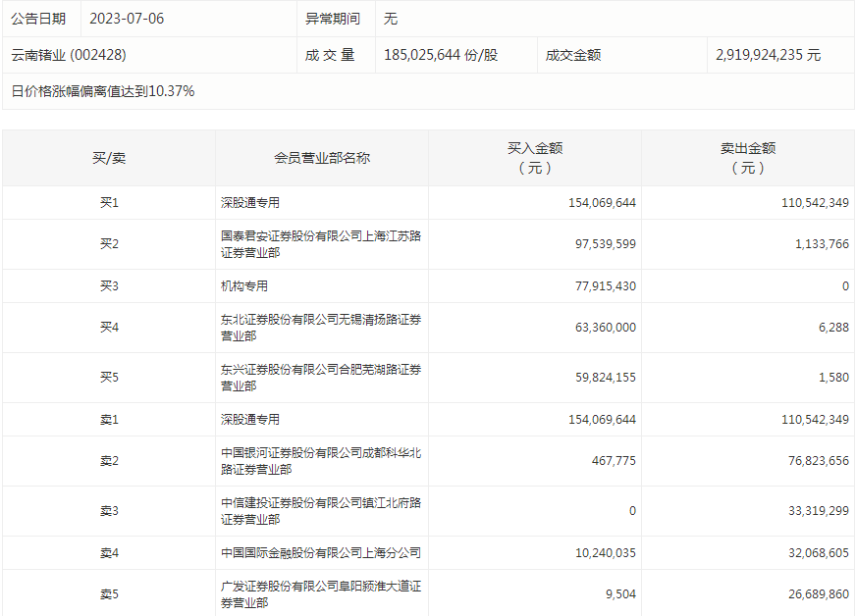The height and width of the screenshot is (616, 856).
Task: Open 中信建投证券镇江北府路证券营业部 entry
Action: [321, 511]
